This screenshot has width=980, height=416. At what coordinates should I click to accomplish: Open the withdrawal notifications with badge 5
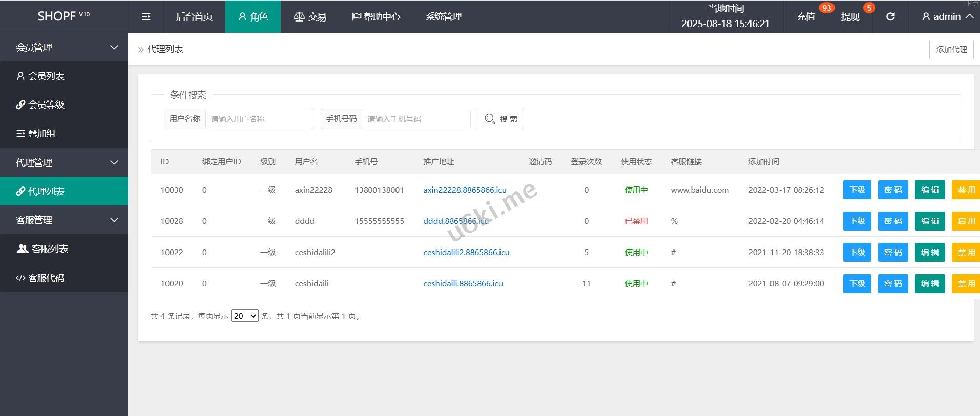point(850,17)
